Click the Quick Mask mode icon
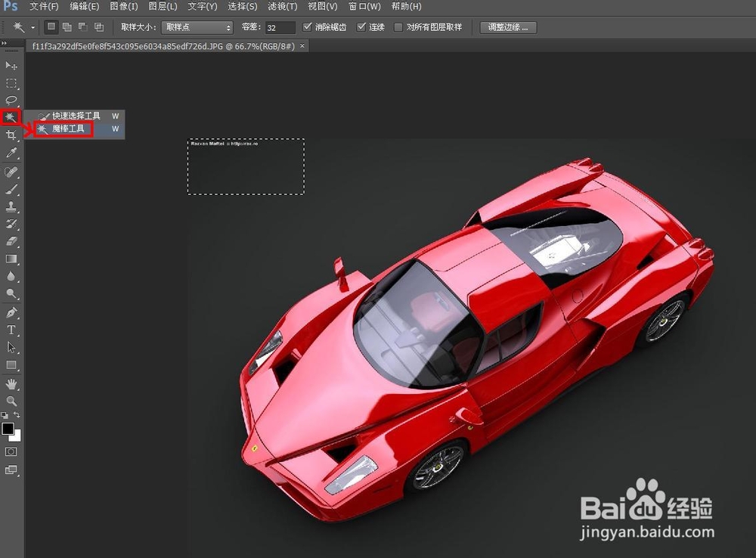 (11, 452)
